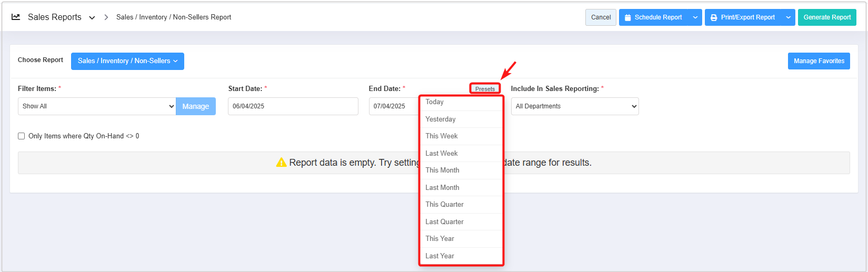Choose the Last Week preset
The image size is (868, 272).
coord(442,153)
